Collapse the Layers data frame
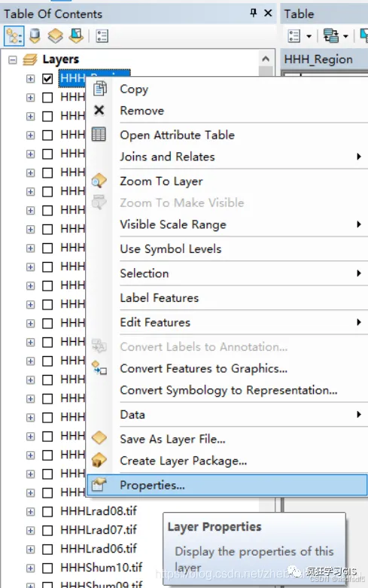This screenshot has width=368, height=588. click(13, 59)
